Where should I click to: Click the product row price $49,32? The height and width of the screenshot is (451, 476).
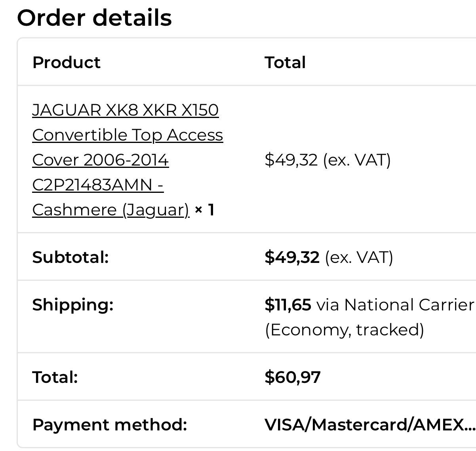[x=291, y=160]
